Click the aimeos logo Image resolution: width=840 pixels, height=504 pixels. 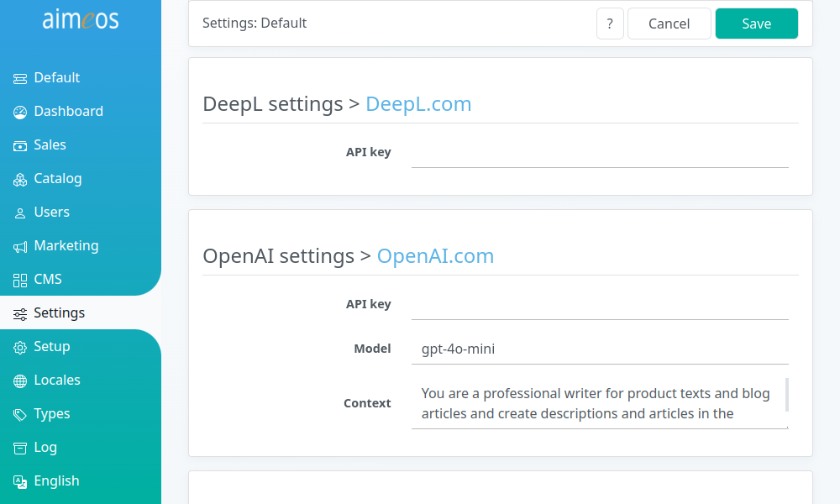[x=81, y=20]
